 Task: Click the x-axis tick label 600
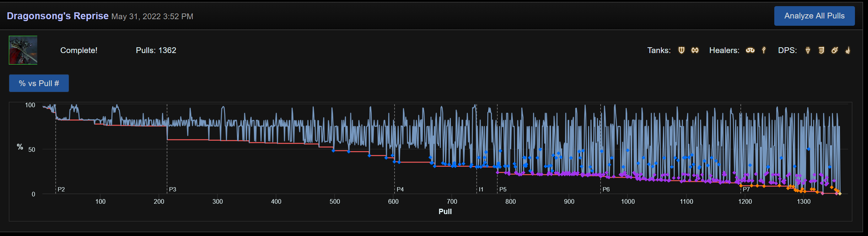click(393, 201)
